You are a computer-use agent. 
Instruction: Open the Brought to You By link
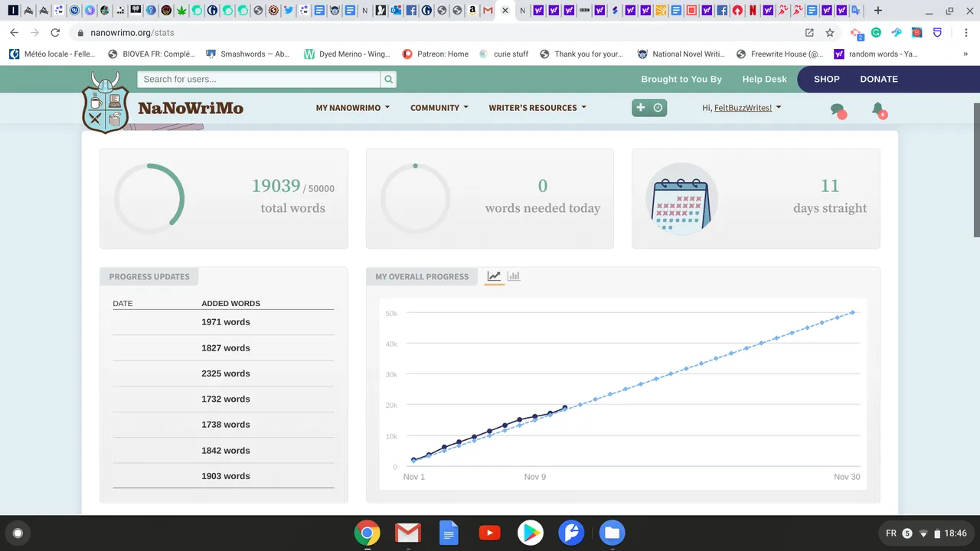click(x=681, y=79)
